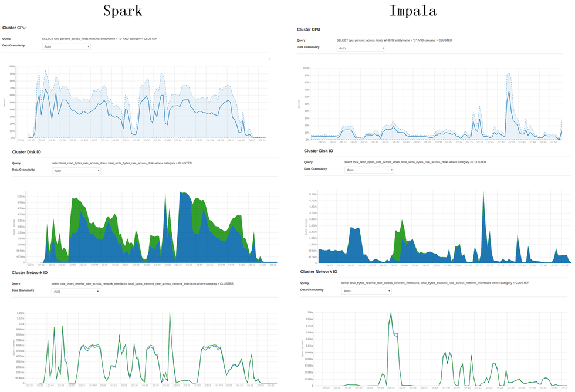Click 04 PM time label on Spark CPU chart

211,140
